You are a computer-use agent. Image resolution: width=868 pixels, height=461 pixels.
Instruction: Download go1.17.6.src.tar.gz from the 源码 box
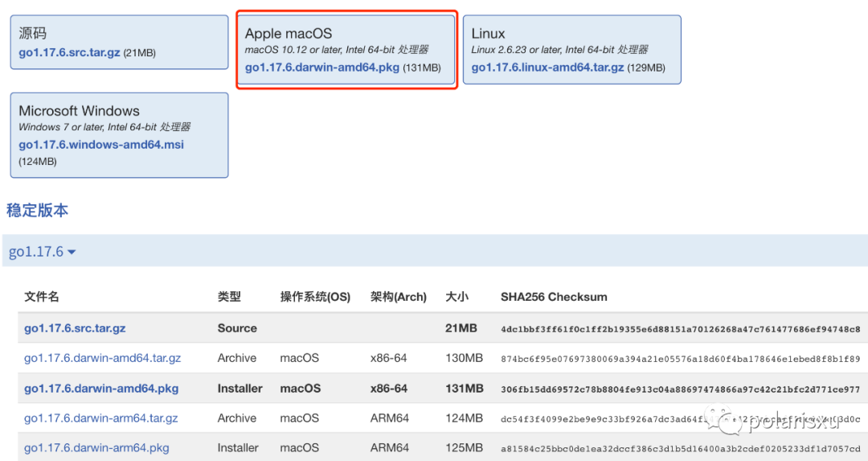click(69, 52)
